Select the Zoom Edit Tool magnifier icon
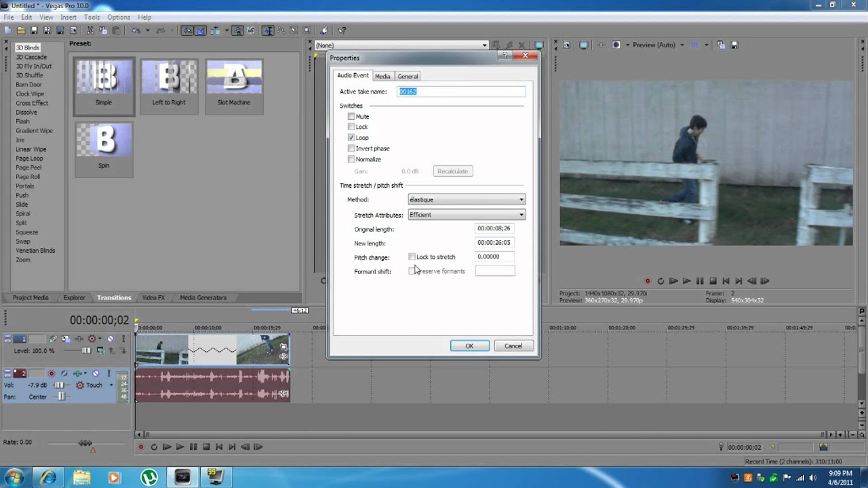The width and height of the screenshot is (868, 488). (307, 30)
